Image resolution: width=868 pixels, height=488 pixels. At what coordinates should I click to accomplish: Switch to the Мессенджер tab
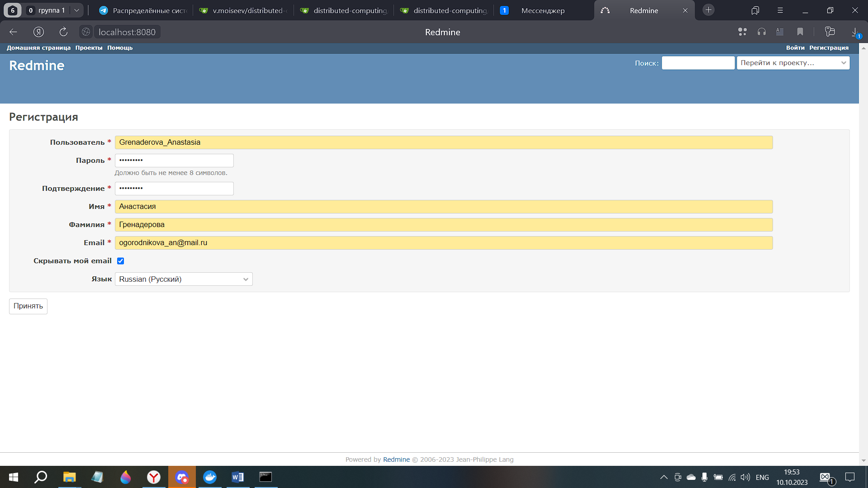542,10
